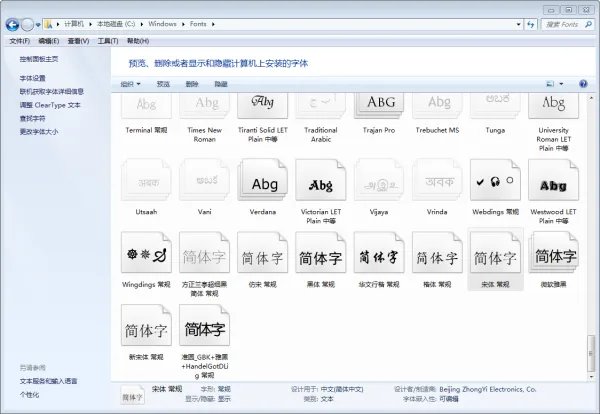Select University Roman LET Plain font icon
The width and height of the screenshot is (600, 414).
(x=553, y=106)
